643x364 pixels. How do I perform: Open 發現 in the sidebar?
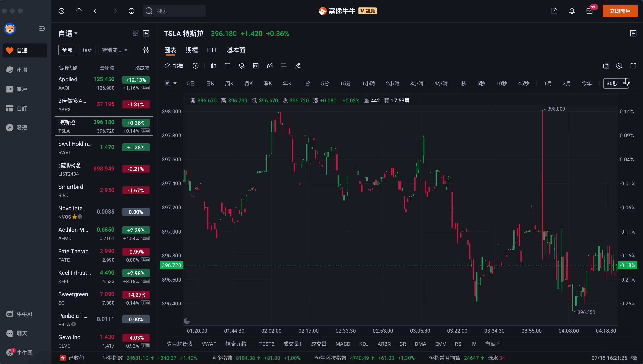(x=25, y=128)
